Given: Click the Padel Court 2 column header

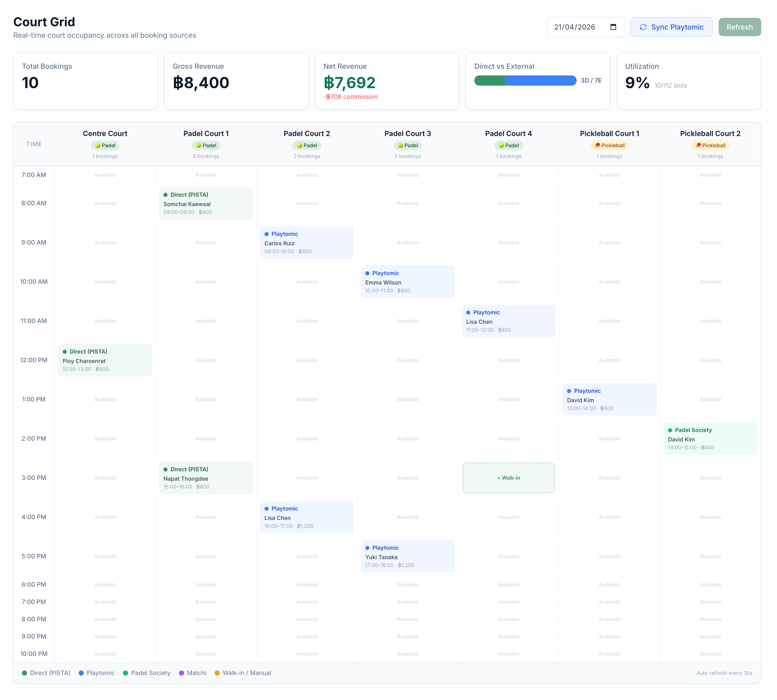Looking at the screenshot, I should pyautogui.click(x=307, y=133).
